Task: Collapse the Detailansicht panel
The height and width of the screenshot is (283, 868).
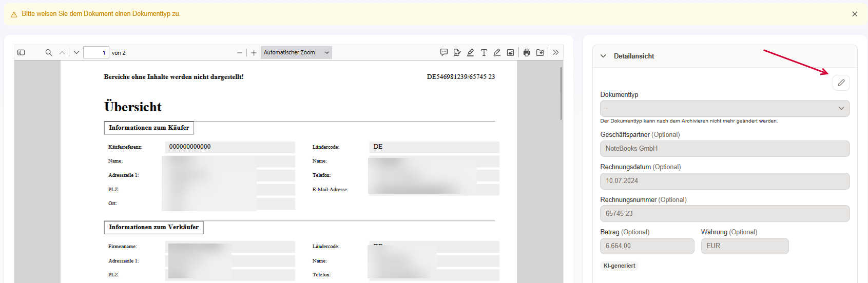Action: click(603, 56)
